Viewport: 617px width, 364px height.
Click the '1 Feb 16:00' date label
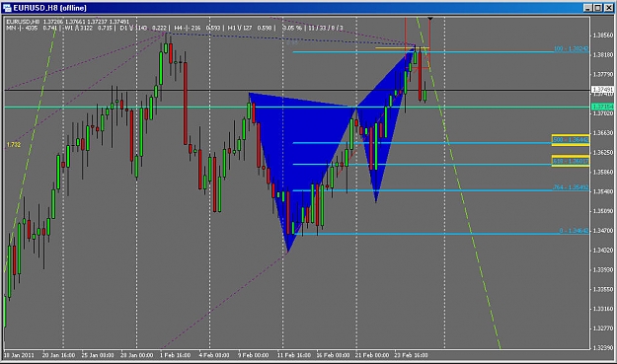(175, 355)
